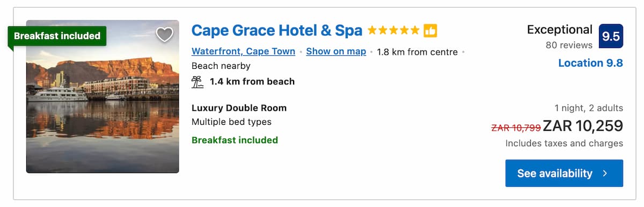Screen dimensions: 644x207
Task: Open the Waterfront, Cape Town location link
Action: [243, 52]
